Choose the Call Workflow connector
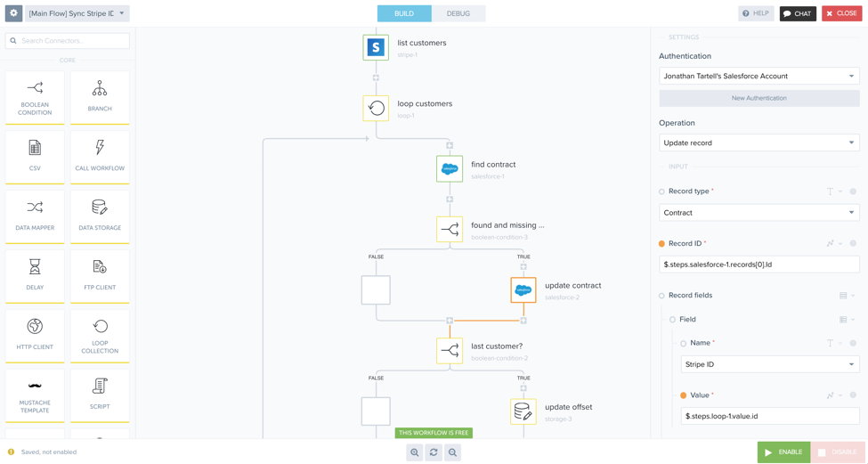868x464 pixels. click(100, 157)
